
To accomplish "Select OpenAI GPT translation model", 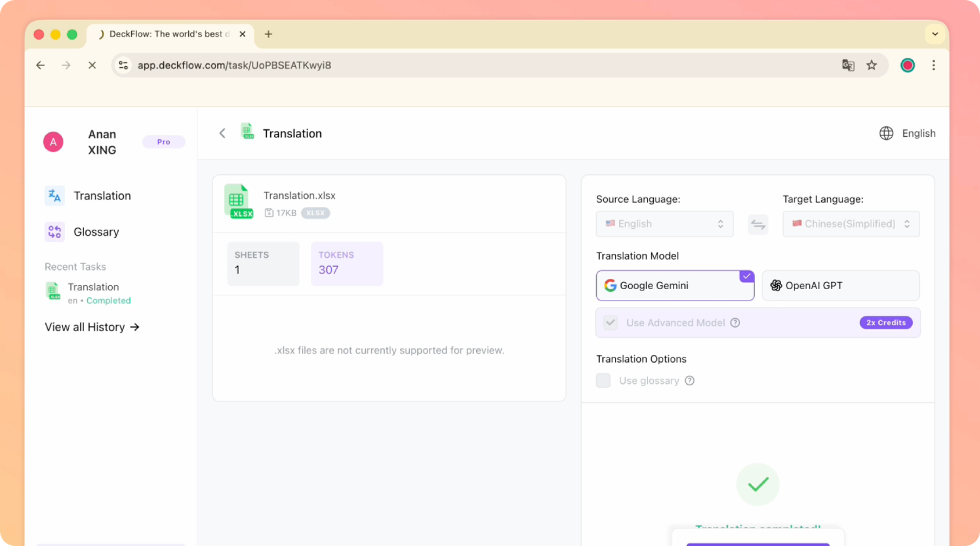I will (840, 285).
